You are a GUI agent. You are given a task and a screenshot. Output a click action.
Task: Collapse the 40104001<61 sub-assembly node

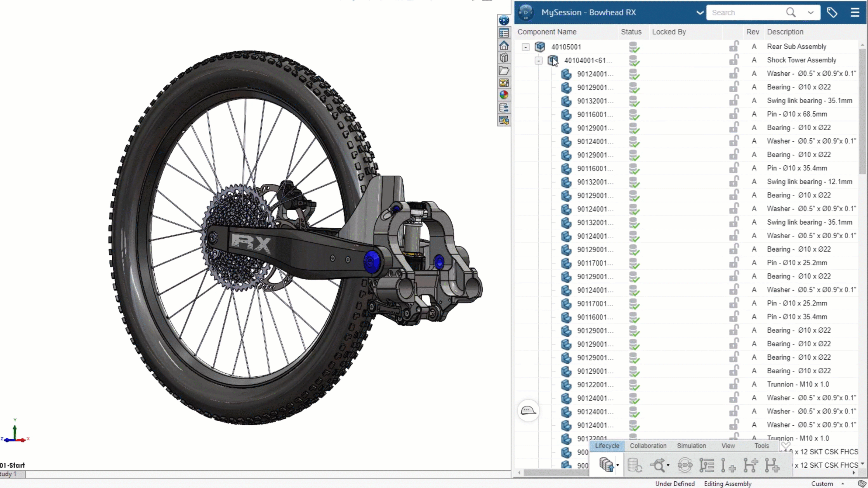click(538, 61)
